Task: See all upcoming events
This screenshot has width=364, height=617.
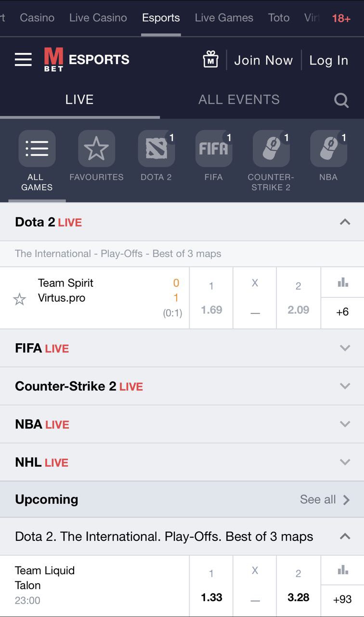Action: [x=324, y=499]
